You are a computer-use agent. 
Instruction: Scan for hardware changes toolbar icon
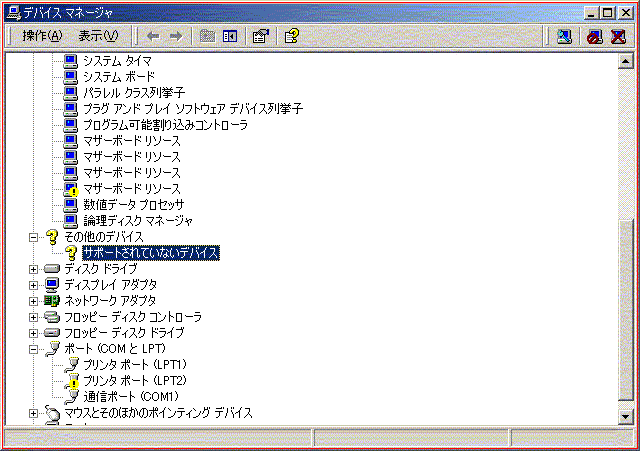point(564,37)
